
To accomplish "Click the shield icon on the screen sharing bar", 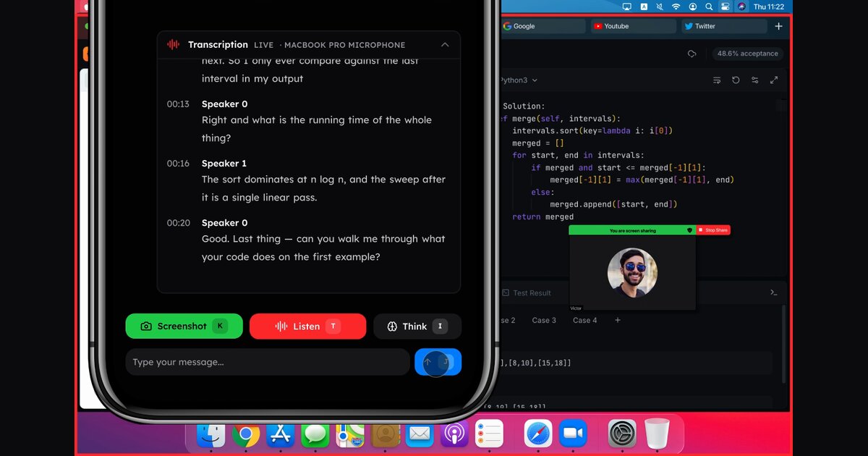I will [689, 230].
